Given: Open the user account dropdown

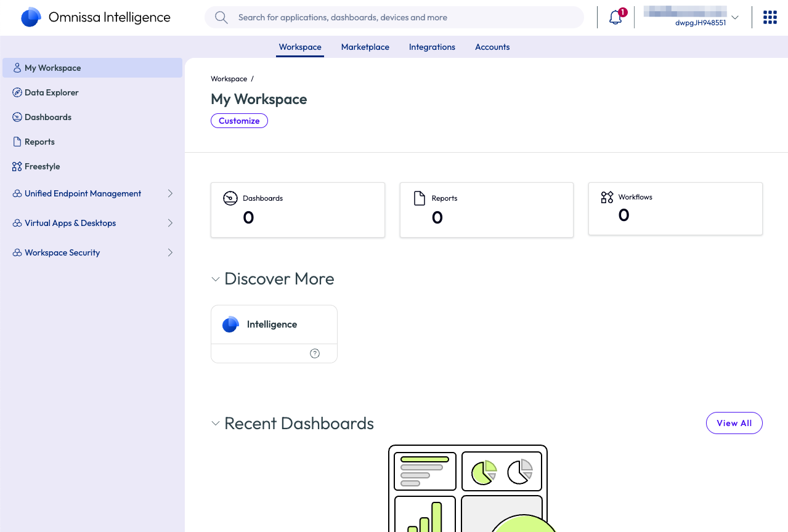Looking at the screenshot, I should (x=734, y=17).
